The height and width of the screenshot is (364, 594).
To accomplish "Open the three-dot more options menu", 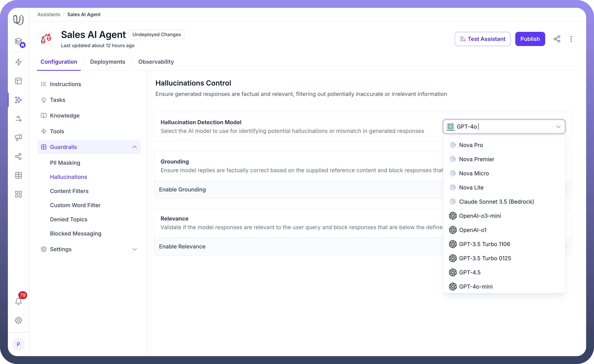I will pyautogui.click(x=571, y=39).
